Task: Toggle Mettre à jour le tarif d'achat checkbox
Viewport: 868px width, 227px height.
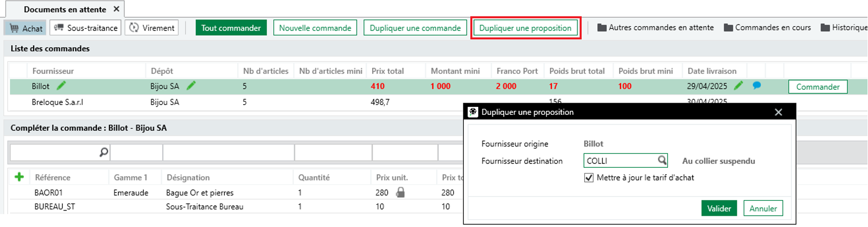Action: tap(589, 178)
